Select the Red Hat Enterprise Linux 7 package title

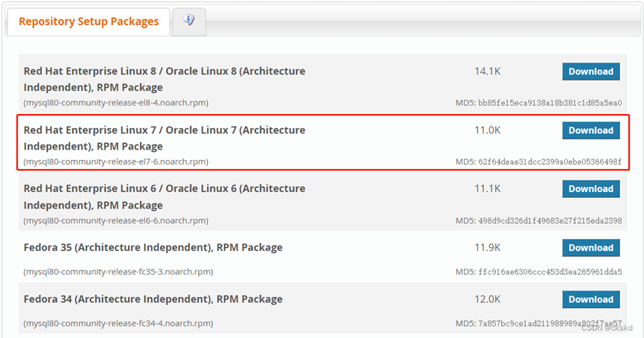click(x=165, y=138)
